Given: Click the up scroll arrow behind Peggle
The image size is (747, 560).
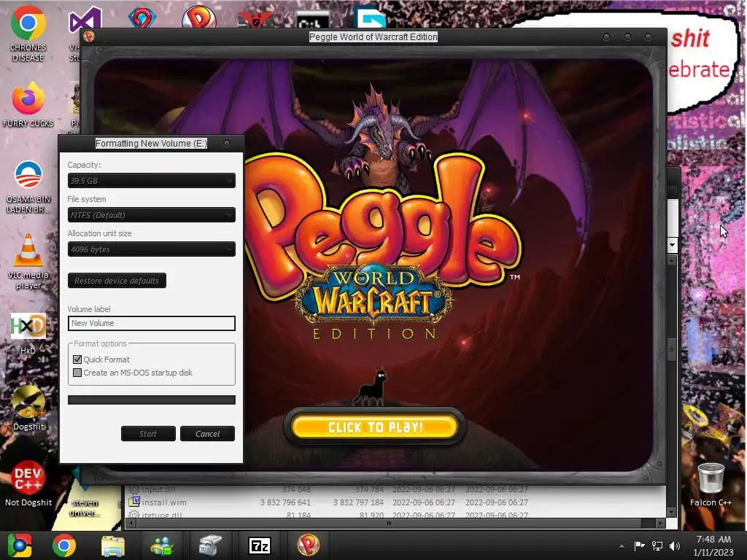Looking at the screenshot, I should (x=672, y=260).
